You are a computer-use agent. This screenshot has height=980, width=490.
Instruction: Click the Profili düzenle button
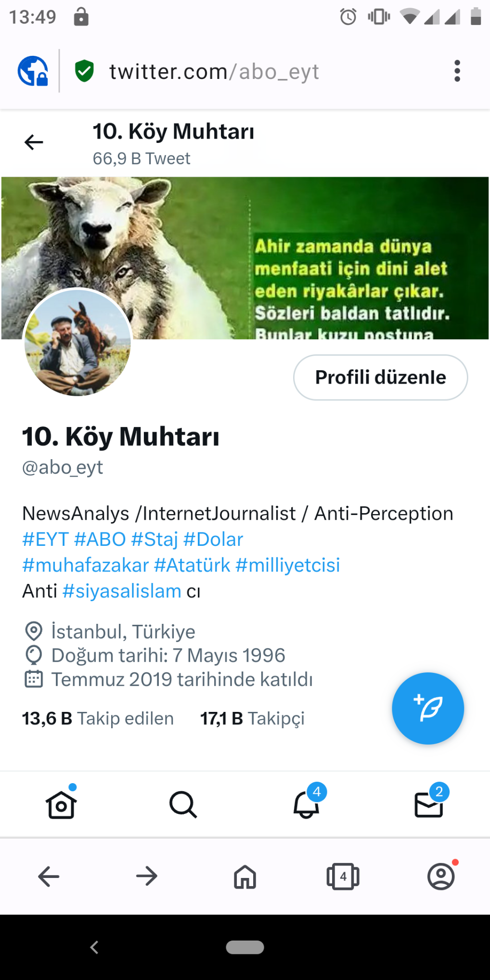coord(381,377)
